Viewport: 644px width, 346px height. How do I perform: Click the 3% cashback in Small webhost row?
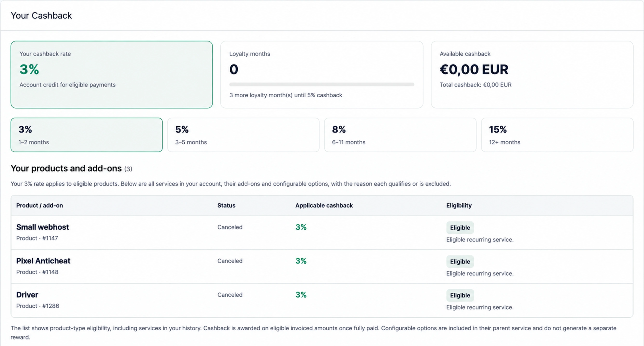click(x=301, y=227)
